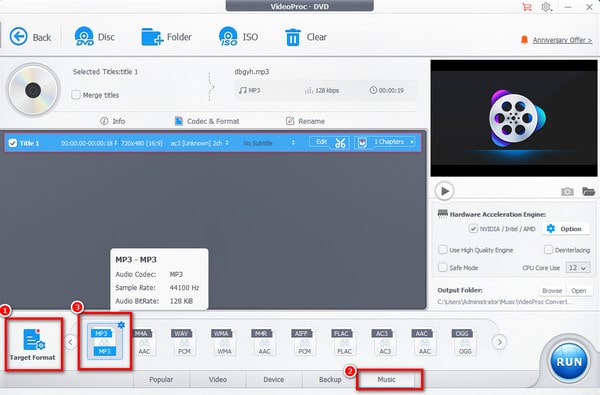The height and width of the screenshot is (395, 600).
Task: Open the No Subtitle dropdown
Action: click(x=269, y=143)
